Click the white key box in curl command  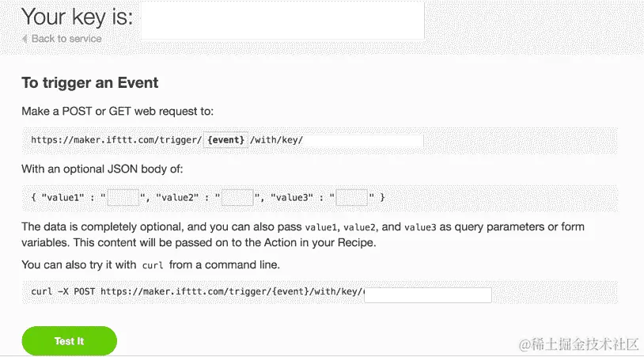tap(428, 295)
